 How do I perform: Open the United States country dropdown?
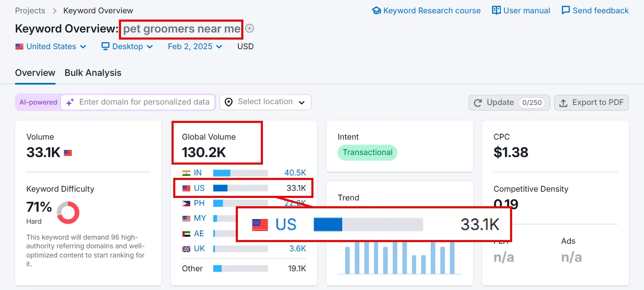[x=51, y=47]
